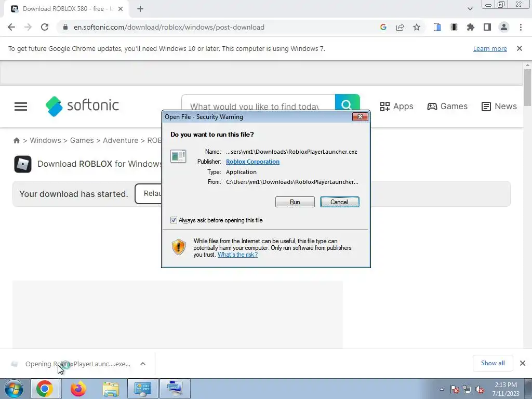
Task: Open the Adventure breadcrumb link
Action: (x=121, y=140)
